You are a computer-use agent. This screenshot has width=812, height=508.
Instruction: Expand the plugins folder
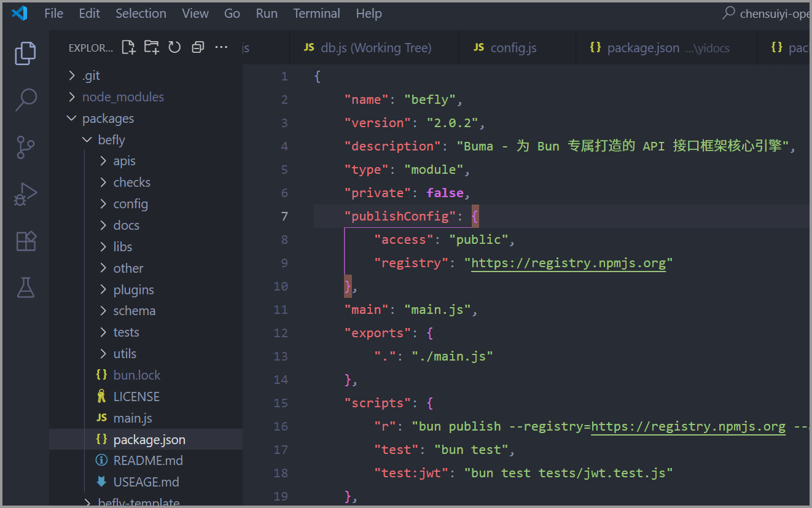[x=133, y=290]
